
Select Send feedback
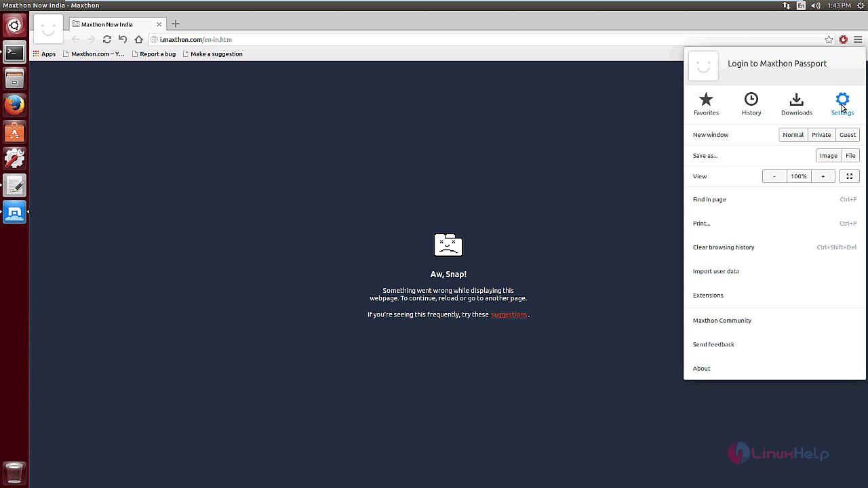tap(774, 344)
